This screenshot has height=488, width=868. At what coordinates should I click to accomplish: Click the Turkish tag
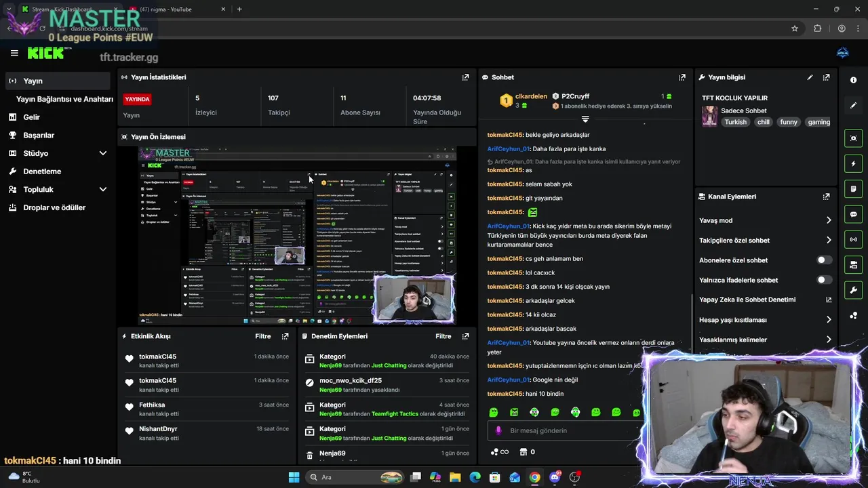pos(735,122)
